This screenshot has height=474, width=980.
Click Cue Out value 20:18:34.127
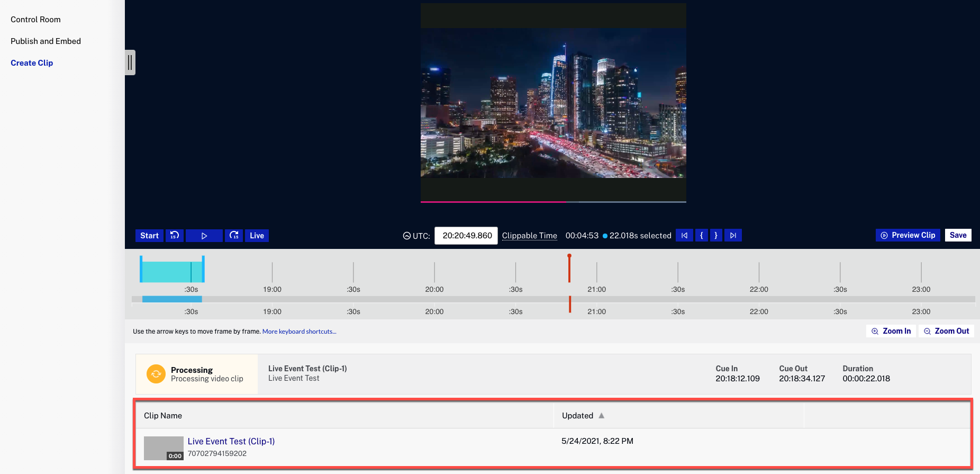tap(802, 379)
